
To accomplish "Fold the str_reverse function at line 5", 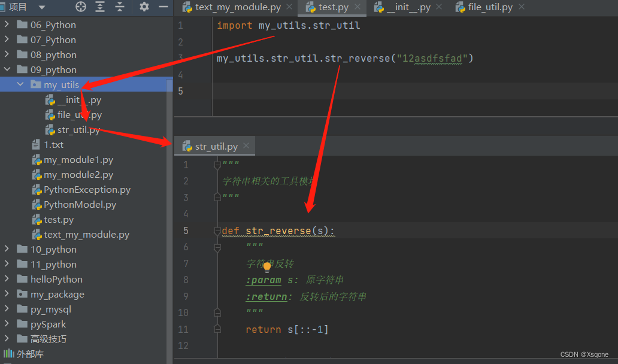I will pos(217,231).
